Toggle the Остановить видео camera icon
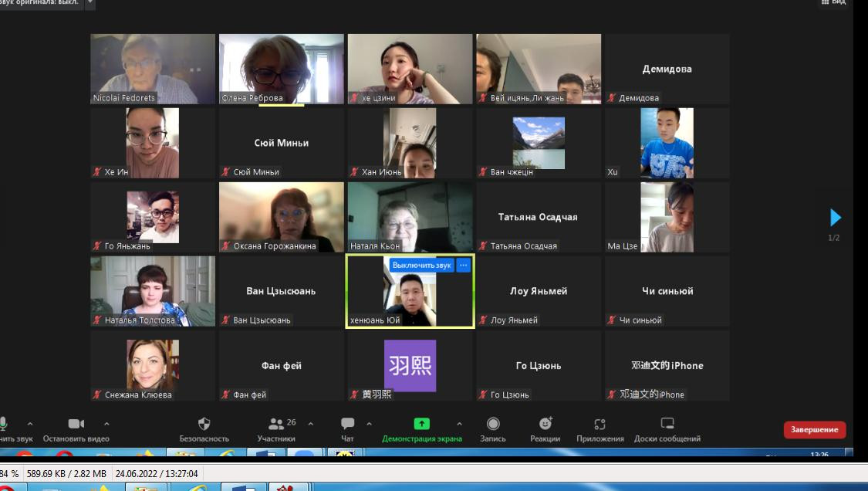This screenshot has width=868, height=491. tap(76, 424)
